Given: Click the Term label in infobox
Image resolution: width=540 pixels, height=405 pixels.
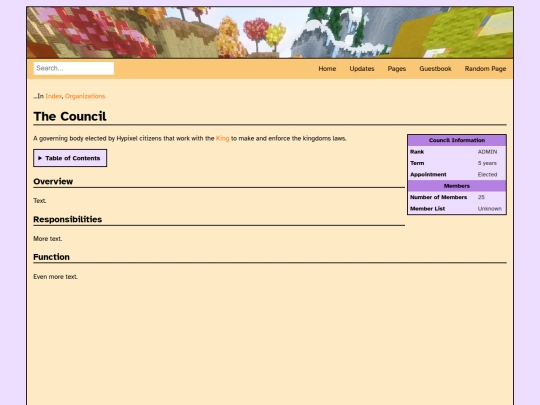Looking at the screenshot, I should [417, 163].
